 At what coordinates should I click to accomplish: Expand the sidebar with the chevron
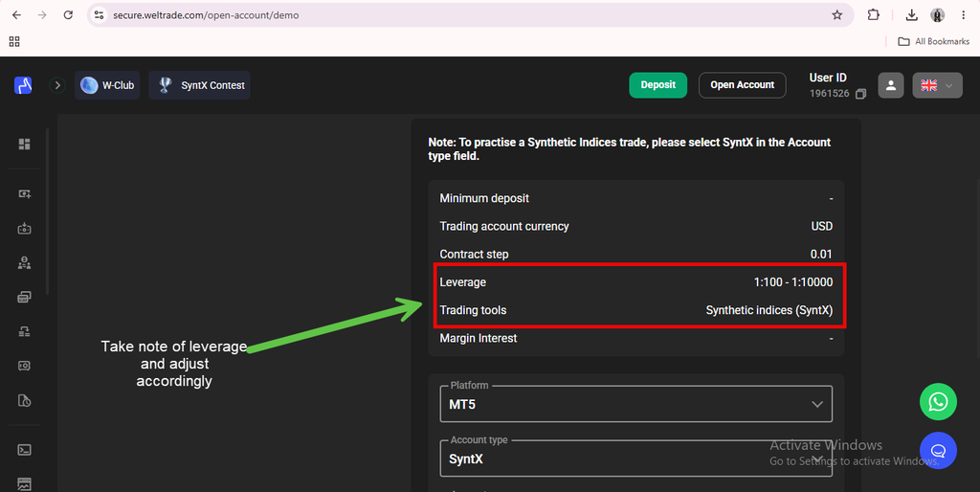[x=57, y=85]
